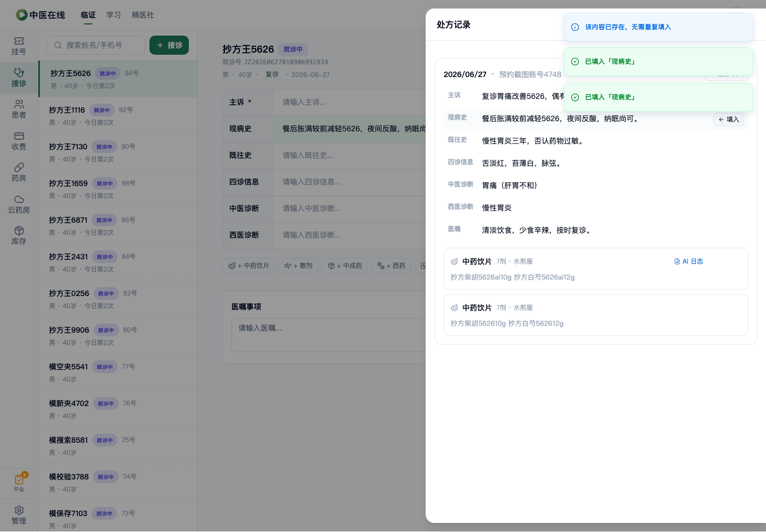766x532 pixels.
Task: Click record date 2026/06/27
Action: (465, 74)
